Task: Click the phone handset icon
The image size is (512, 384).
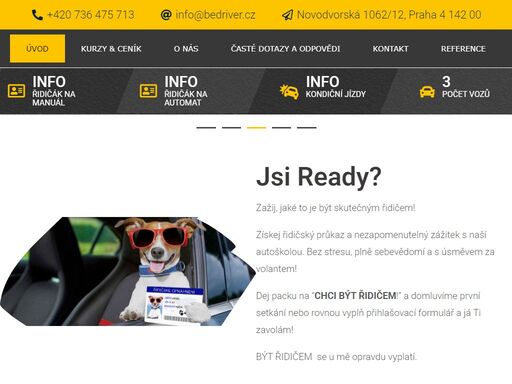Action: [37, 15]
